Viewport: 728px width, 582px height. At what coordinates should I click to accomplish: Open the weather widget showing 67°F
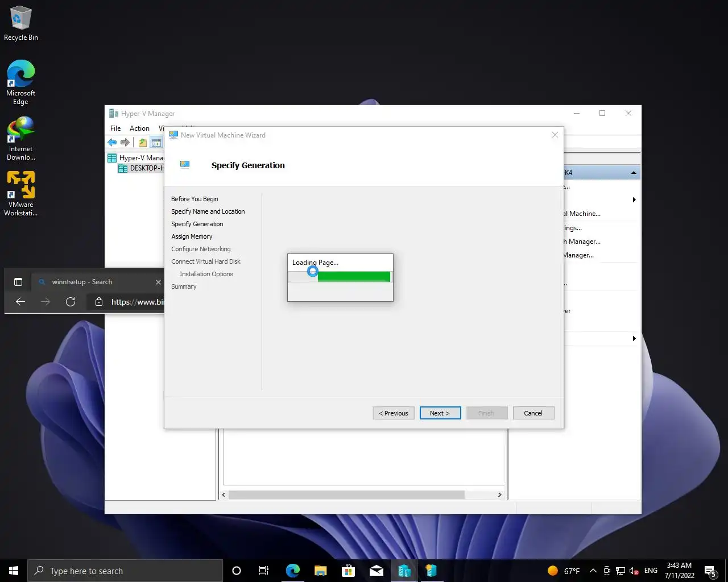(x=564, y=571)
